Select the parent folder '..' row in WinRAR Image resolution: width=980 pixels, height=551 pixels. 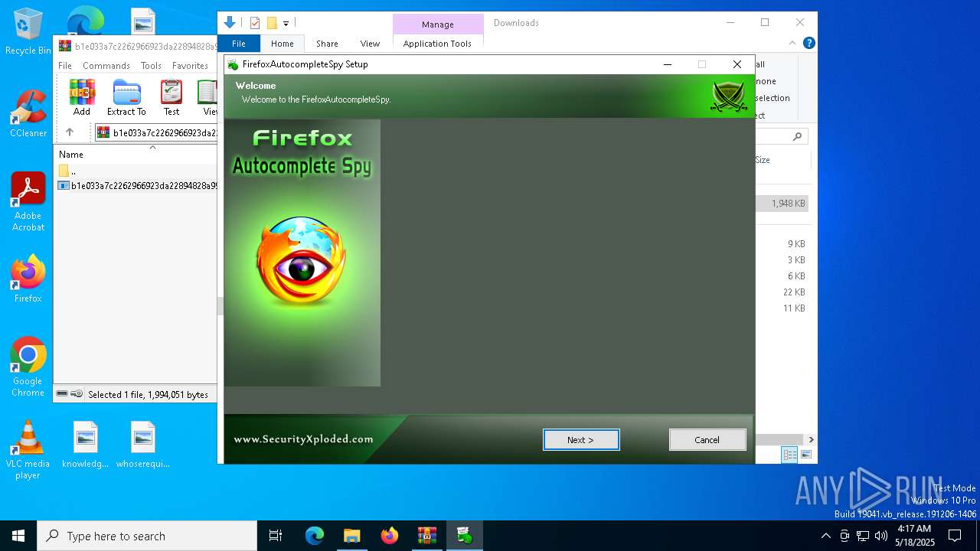(x=136, y=171)
